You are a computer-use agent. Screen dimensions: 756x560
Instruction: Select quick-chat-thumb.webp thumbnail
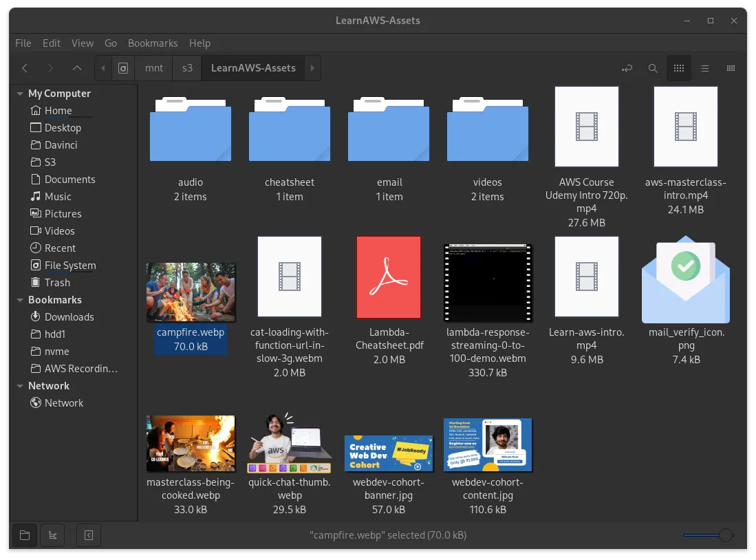[290, 442]
